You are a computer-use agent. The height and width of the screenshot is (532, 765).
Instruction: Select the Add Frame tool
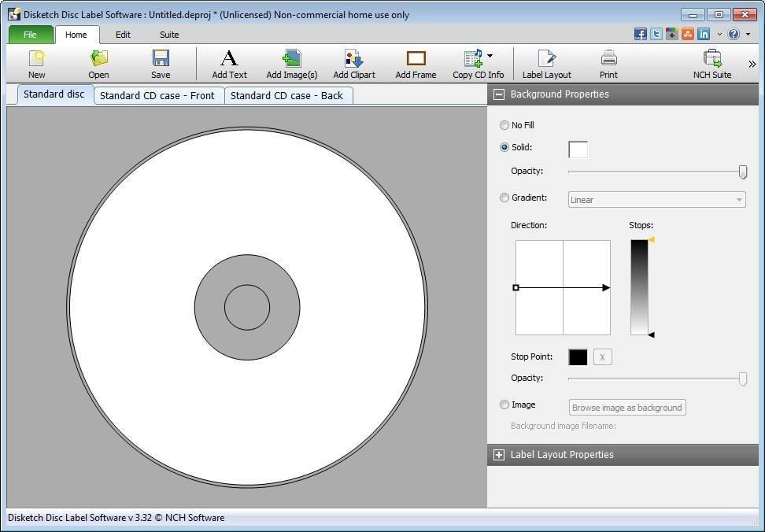coord(416,63)
